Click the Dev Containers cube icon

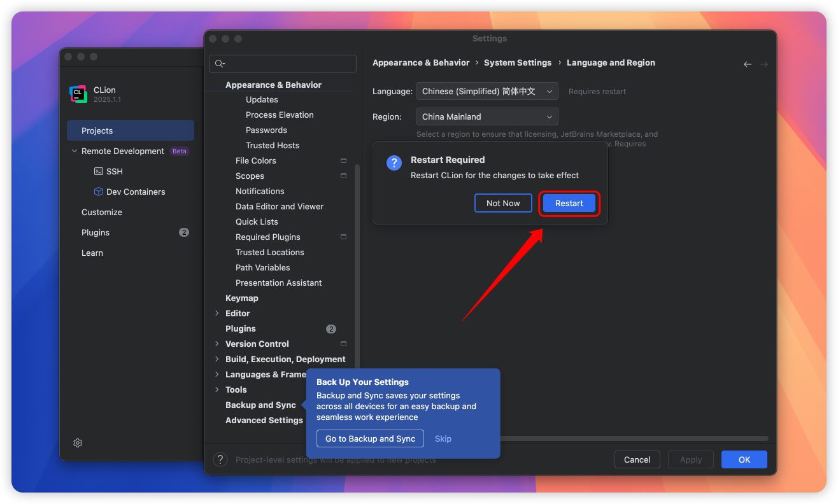click(99, 192)
